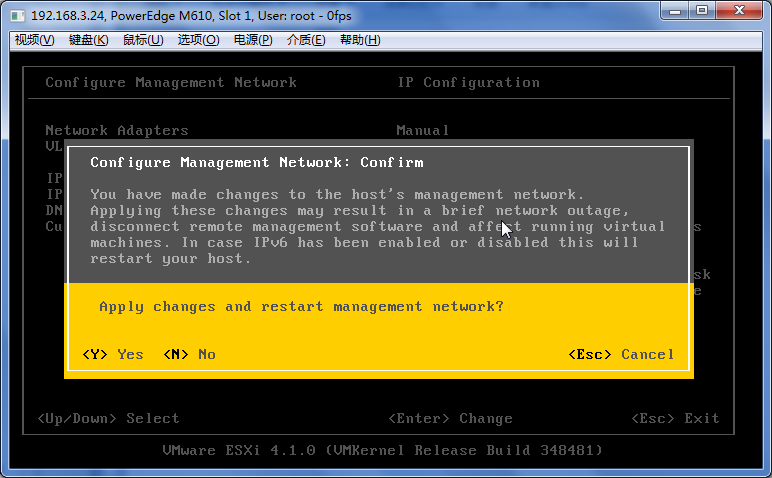Viewport: 772px width, 478px height.
Task: Open the 介质(E) media menu
Action: 306,40
